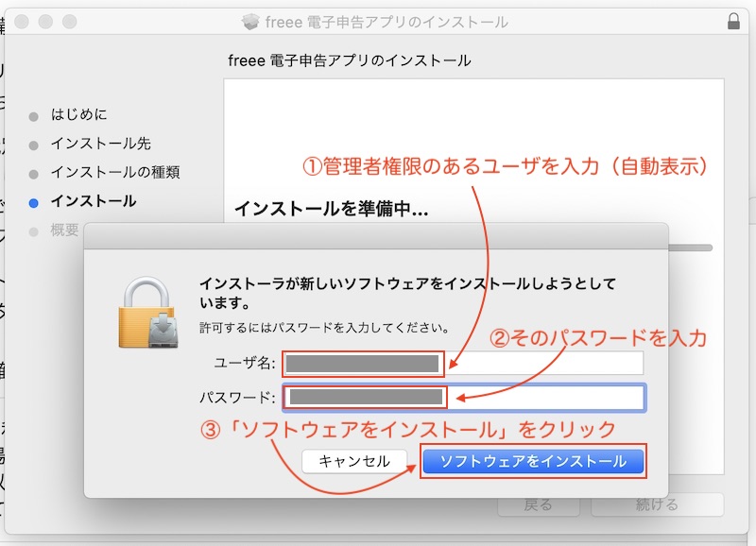Click the 戻る button

[538, 504]
